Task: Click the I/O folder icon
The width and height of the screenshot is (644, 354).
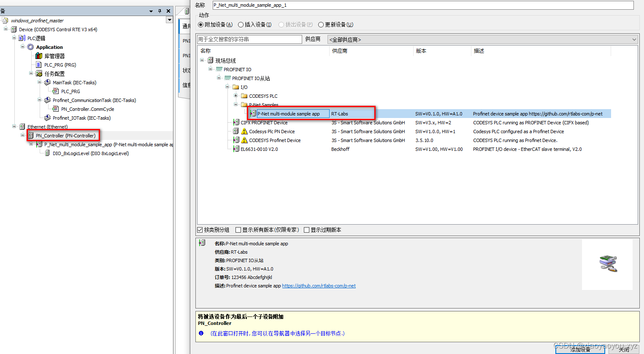Action: pos(235,87)
